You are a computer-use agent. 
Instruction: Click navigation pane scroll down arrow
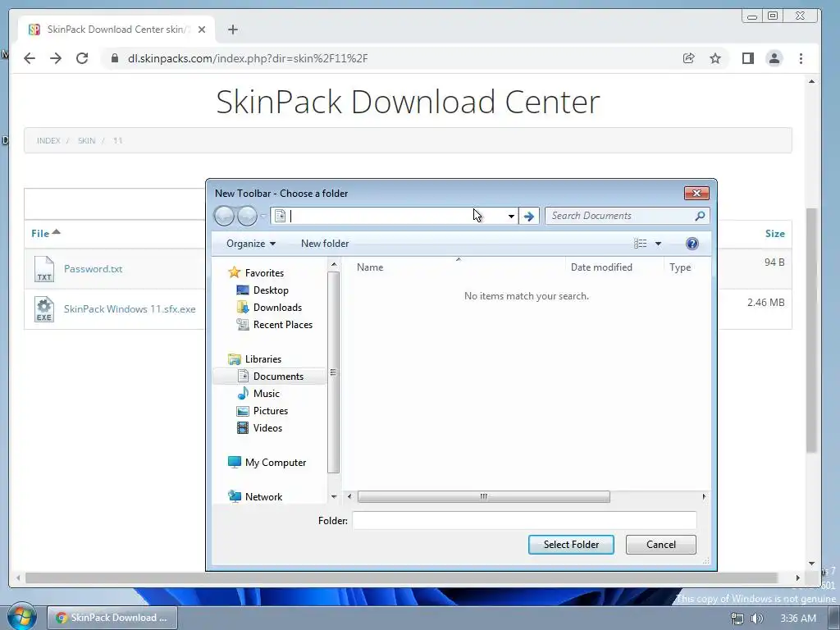[334, 497]
